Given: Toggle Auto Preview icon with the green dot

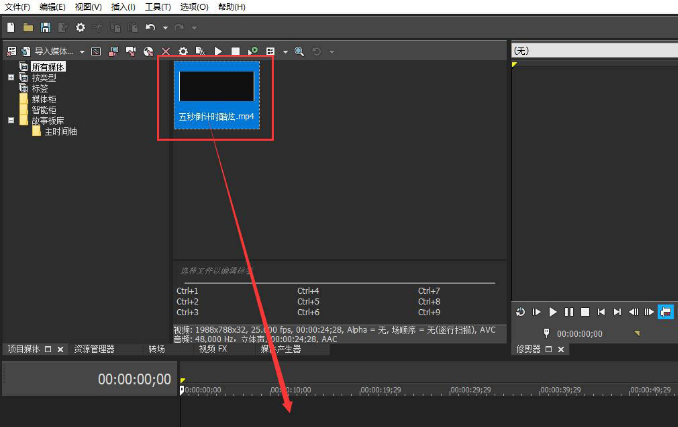Looking at the screenshot, I should pyautogui.click(x=253, y=51).
